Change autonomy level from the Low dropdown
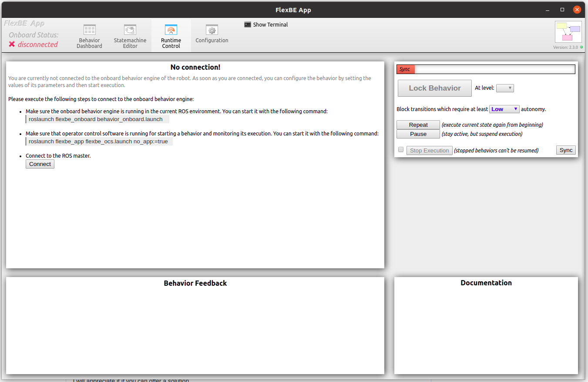Screen dimensions: 588x382 [504, 109]
